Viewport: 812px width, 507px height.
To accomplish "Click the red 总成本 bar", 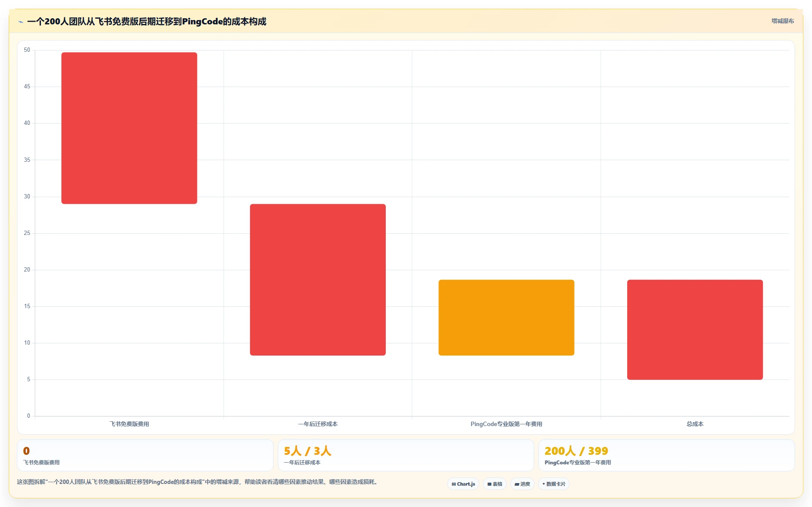I will click(695, 329).
